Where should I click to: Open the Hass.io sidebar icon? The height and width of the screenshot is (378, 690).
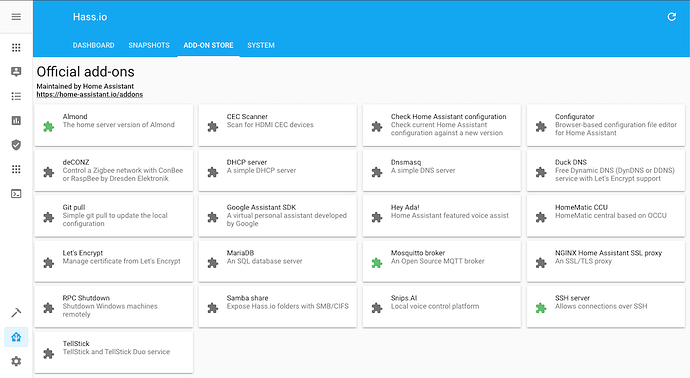(16, 337)
